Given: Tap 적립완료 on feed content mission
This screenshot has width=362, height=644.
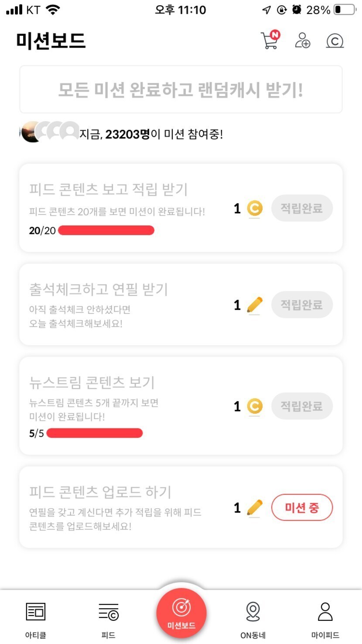Looking at the screenshot, I should pos(302,208).
